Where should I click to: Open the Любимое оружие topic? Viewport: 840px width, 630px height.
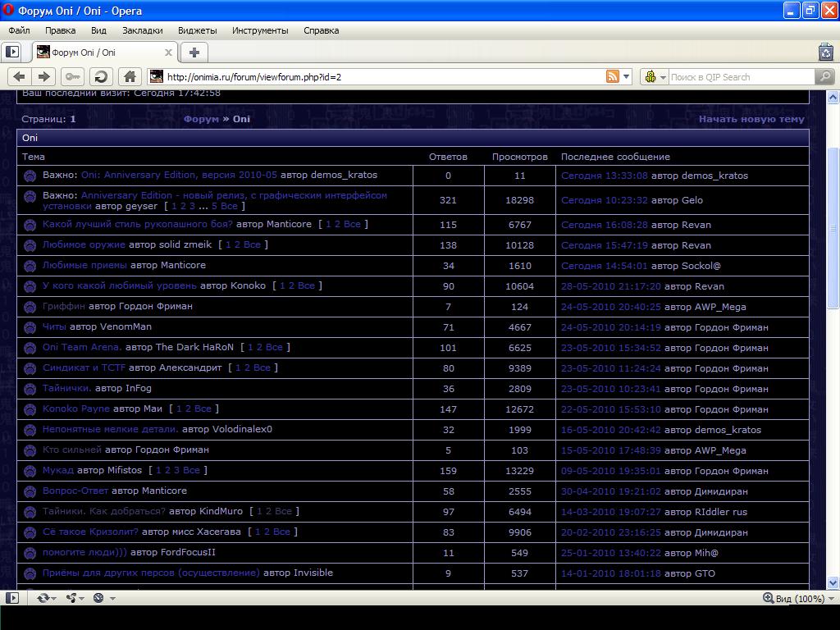pos(84,244)
